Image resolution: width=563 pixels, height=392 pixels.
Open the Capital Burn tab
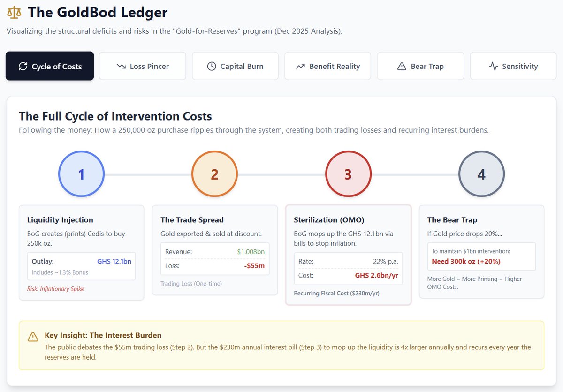pos(235,66)
